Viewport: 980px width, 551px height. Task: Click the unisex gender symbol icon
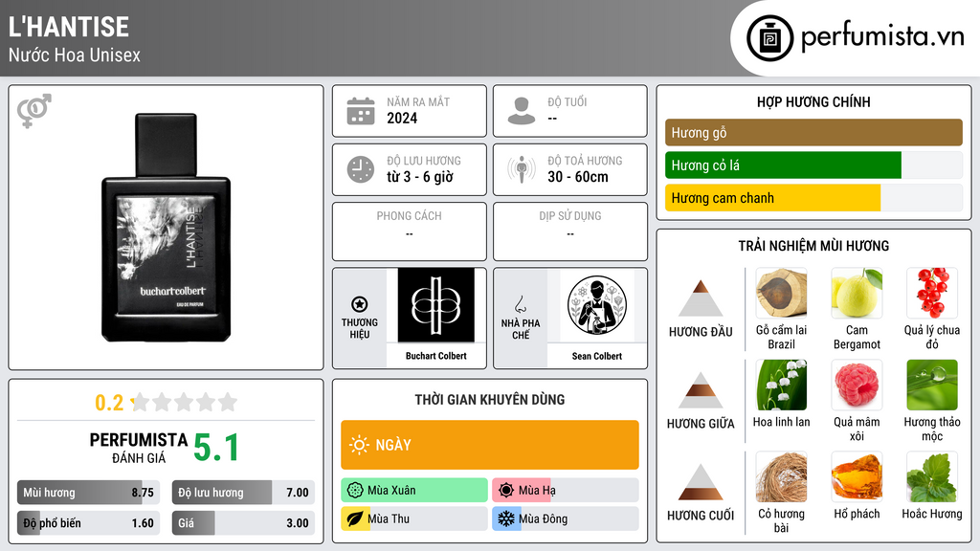(x=34, y=111)
